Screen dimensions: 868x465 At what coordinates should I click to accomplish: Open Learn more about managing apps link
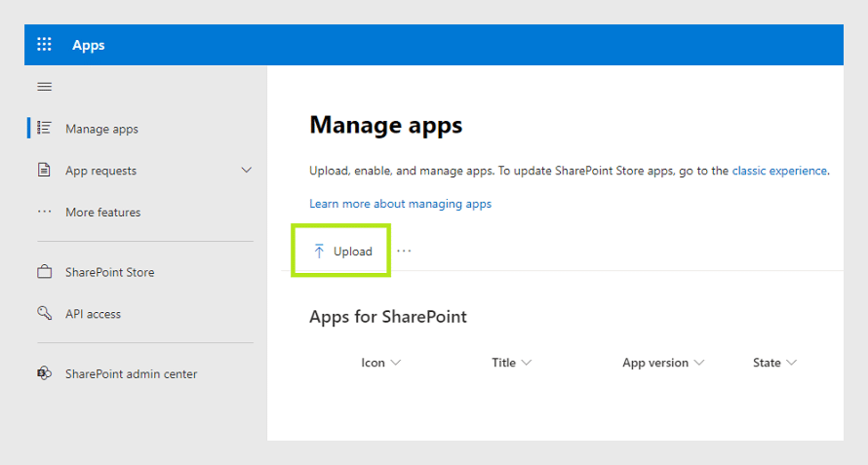[x=400, y=204]
